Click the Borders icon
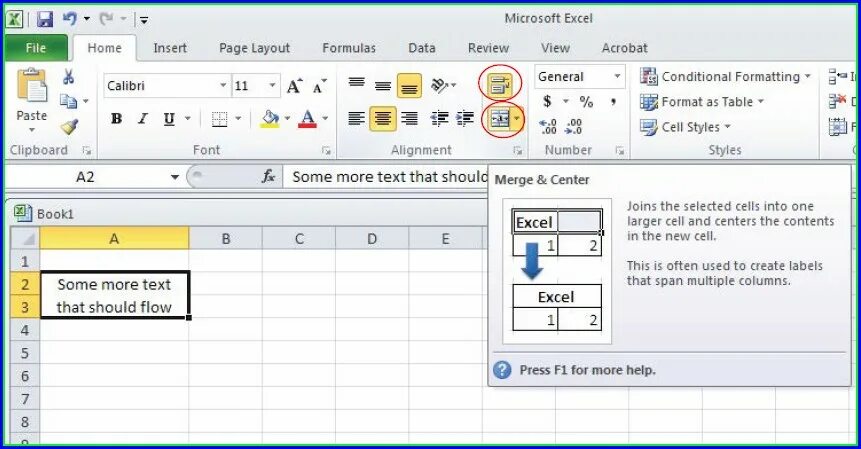 click(220, 119)
